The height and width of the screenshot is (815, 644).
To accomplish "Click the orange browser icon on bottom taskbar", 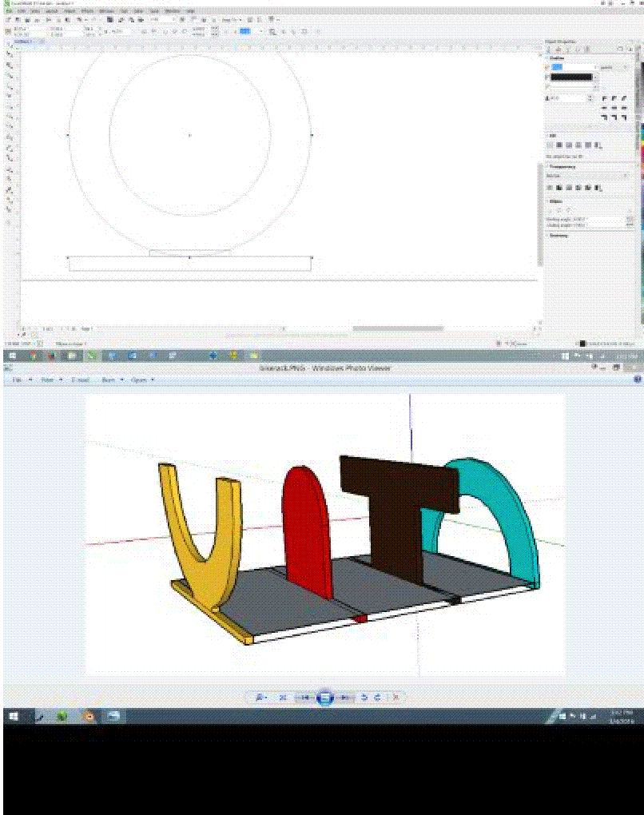I will 89,716.
